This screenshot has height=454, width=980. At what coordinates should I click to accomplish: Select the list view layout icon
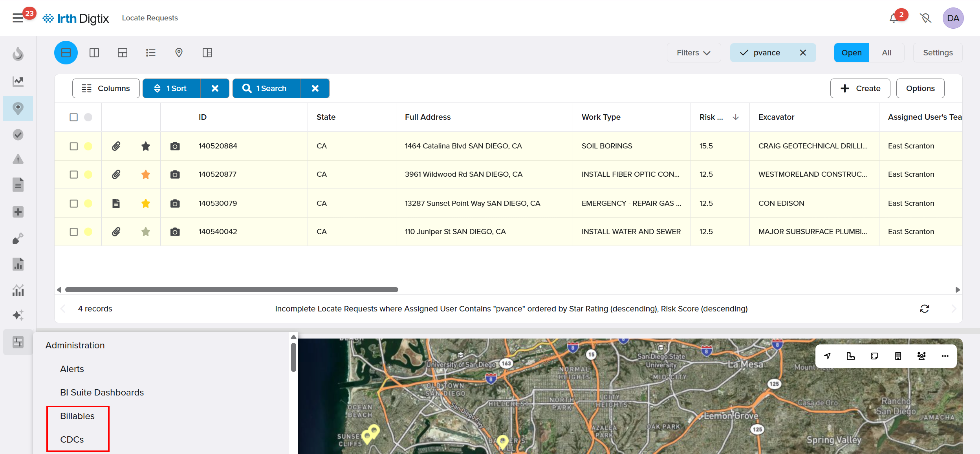pyautogui.click(x=150, y=53)
